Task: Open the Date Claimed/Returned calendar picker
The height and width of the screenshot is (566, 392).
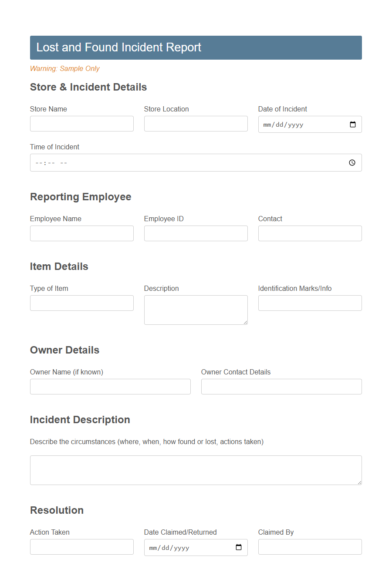Action: [x=239, y=547]
